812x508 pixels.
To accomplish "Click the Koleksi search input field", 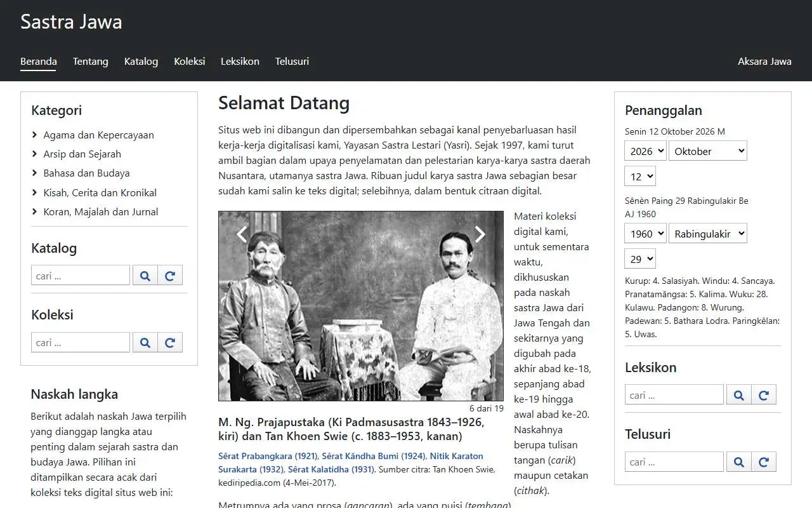I will [x=81, y=342].
